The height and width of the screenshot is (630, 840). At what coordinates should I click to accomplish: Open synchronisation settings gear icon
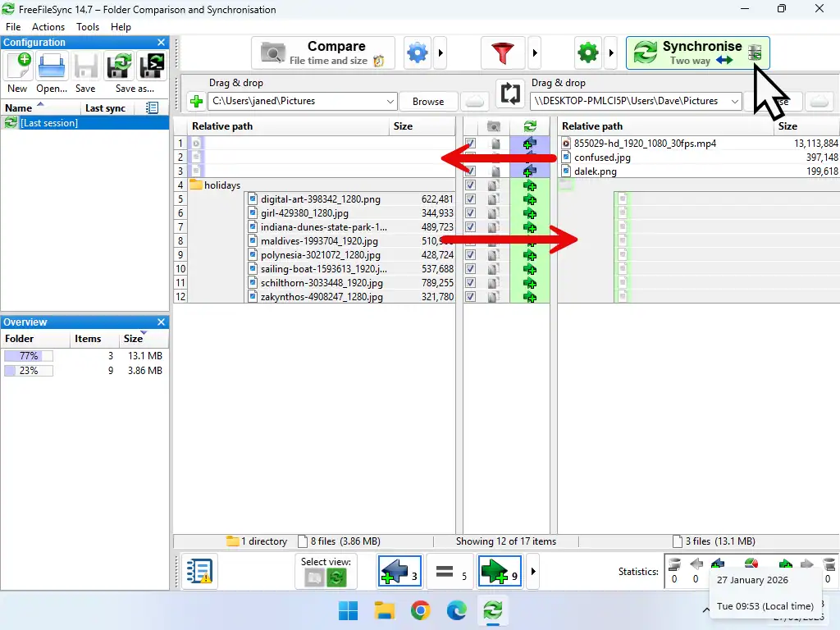(x=587, y=52)
